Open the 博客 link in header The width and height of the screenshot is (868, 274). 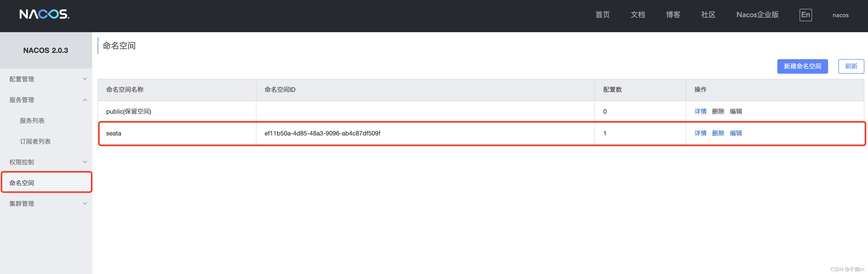pos(673,15)
